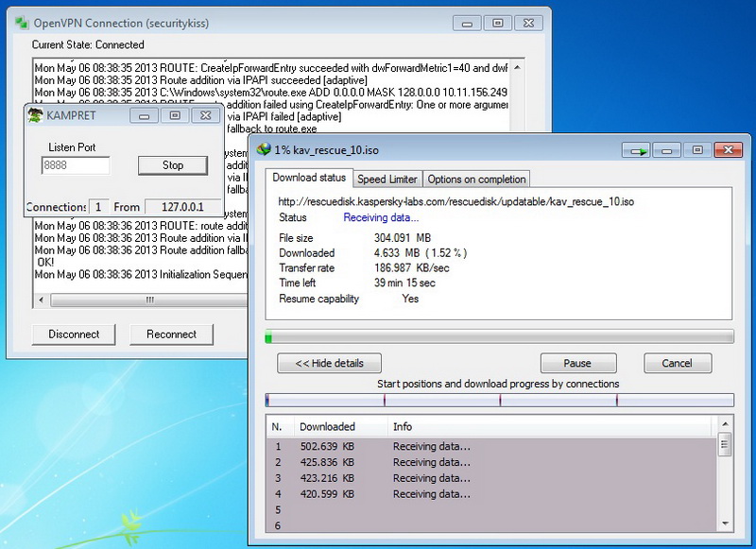The image size is (756, 549).
Task: Select connection row 1 with 502.639 KB
Action: (x=491, y=446)
